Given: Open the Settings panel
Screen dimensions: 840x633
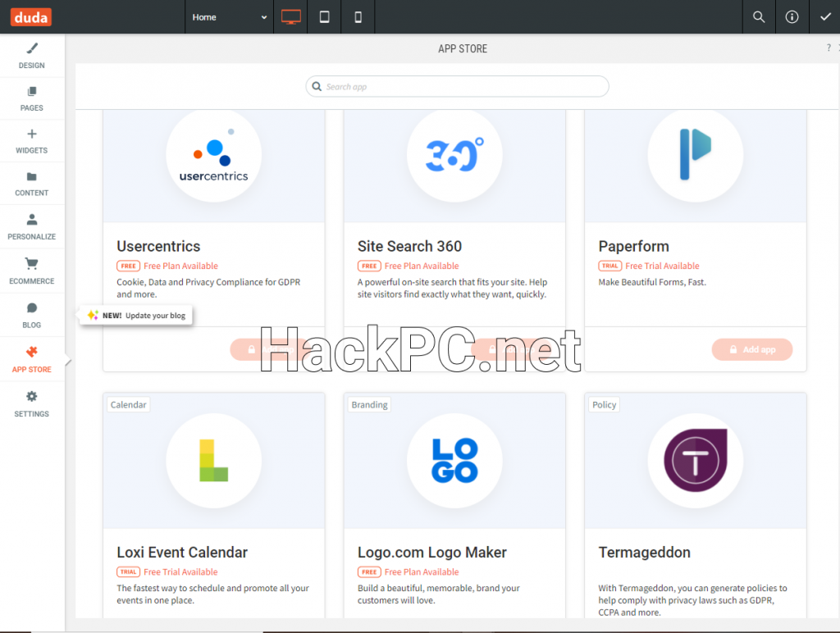Looking at the screenshot, I should click(32, 403).
